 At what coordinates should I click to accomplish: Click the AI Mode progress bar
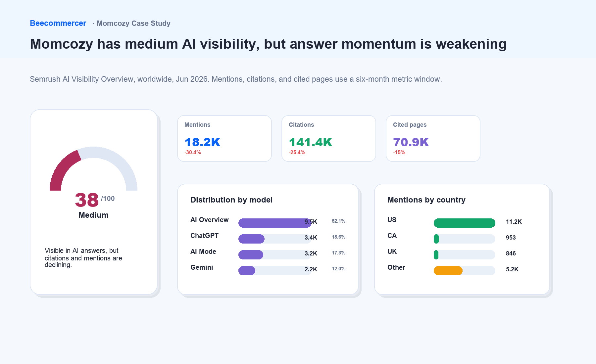pyautogui.click(x=275, y=255)
